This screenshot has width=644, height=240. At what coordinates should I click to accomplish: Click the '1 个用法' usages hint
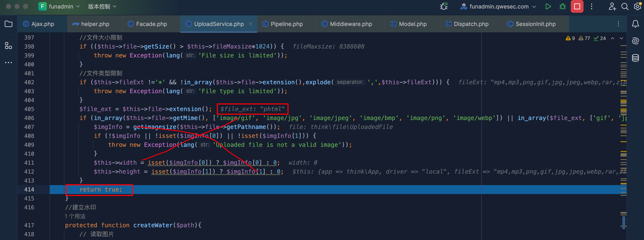[75, 216]
